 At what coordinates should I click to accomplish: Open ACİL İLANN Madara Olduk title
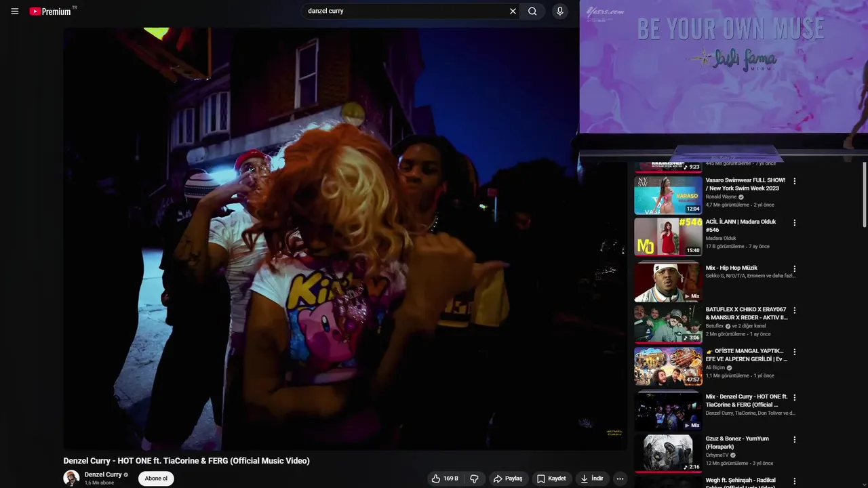tap(741, 226)
